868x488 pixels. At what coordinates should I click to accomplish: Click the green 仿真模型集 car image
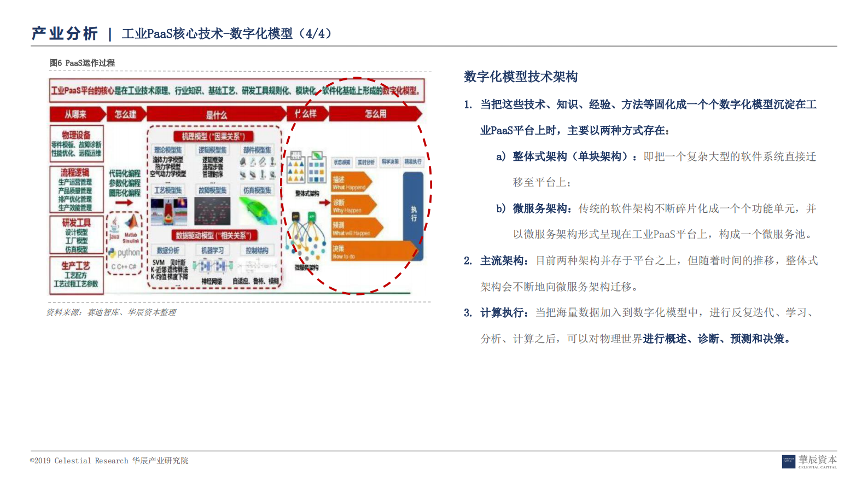(258, 211)
